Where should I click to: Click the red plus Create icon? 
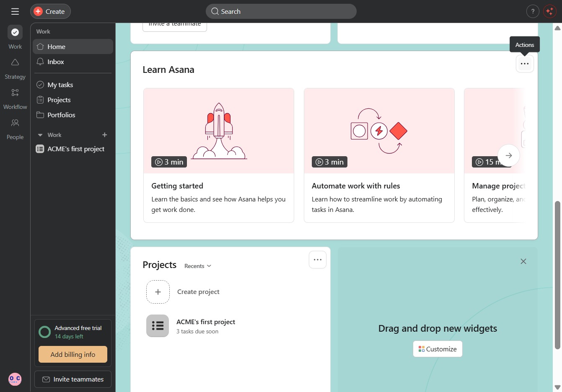click(x=38, y=11)
